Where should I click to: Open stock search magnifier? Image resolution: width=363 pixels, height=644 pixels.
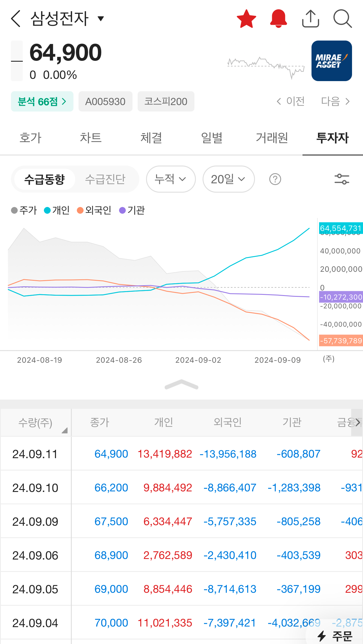342,19
